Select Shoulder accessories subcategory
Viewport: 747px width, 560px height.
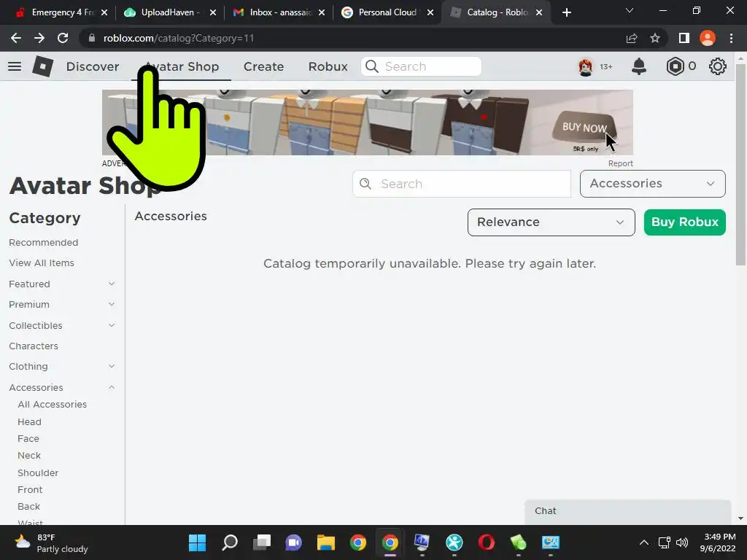(38, 472)
